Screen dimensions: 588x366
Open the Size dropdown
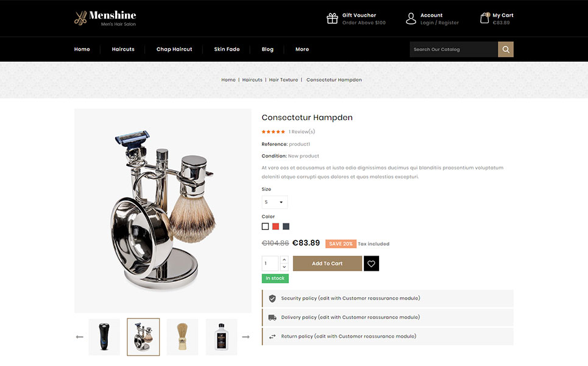tap(274, 202)
